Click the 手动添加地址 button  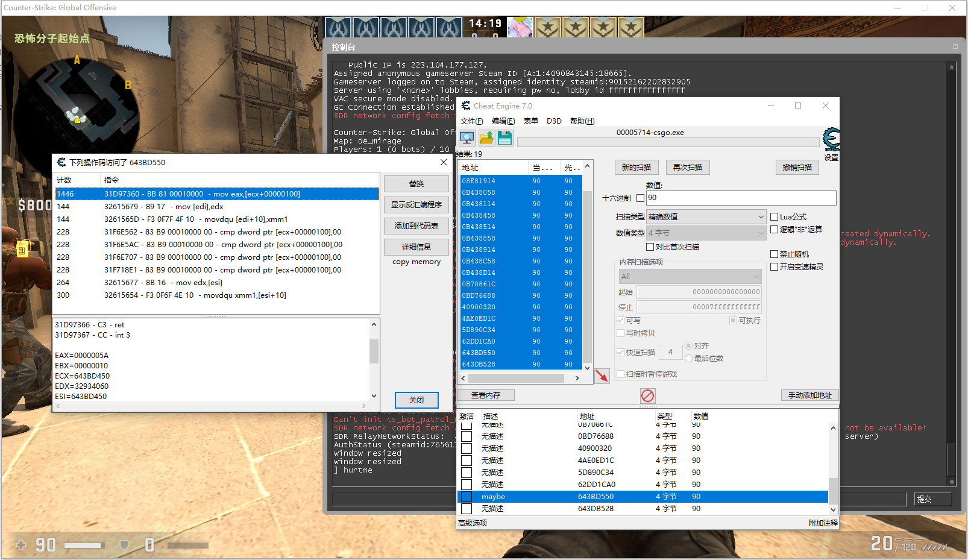[810, 395]
